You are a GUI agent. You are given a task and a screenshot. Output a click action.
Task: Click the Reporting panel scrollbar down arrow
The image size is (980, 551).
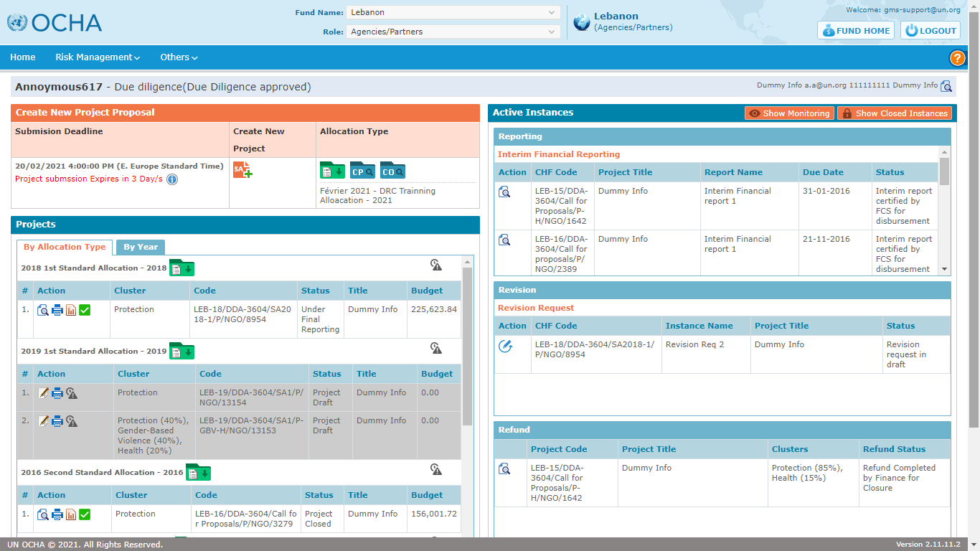944,269
